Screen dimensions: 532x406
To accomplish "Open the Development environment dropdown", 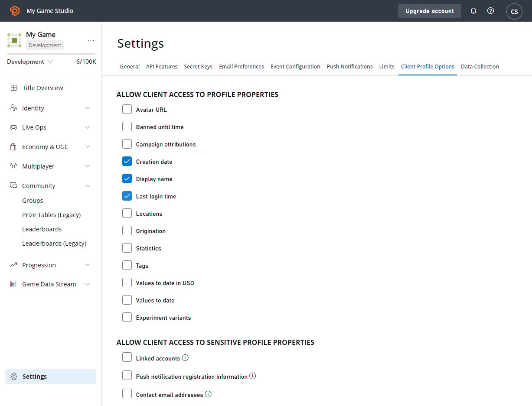I will tap(30, 62).
